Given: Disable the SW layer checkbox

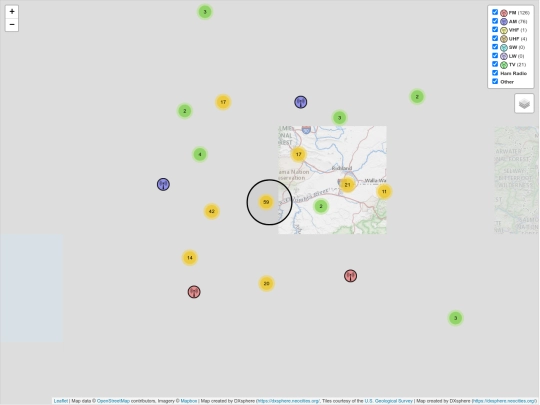Looking at the screenshot, I should click(495, 47).
